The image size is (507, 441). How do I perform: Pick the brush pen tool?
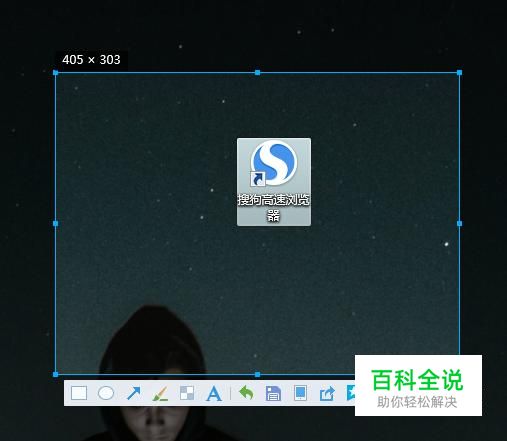click(x=160, y=393)
